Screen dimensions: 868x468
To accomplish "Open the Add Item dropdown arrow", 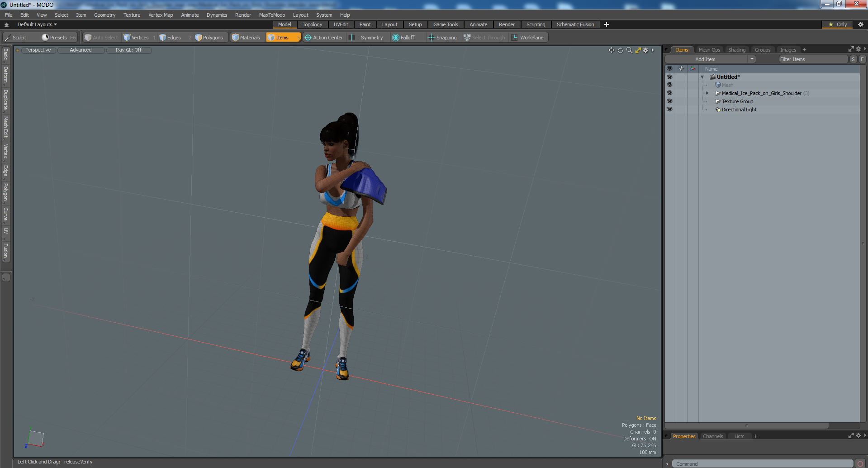I will pyautogui.click(x=752, y=59).
